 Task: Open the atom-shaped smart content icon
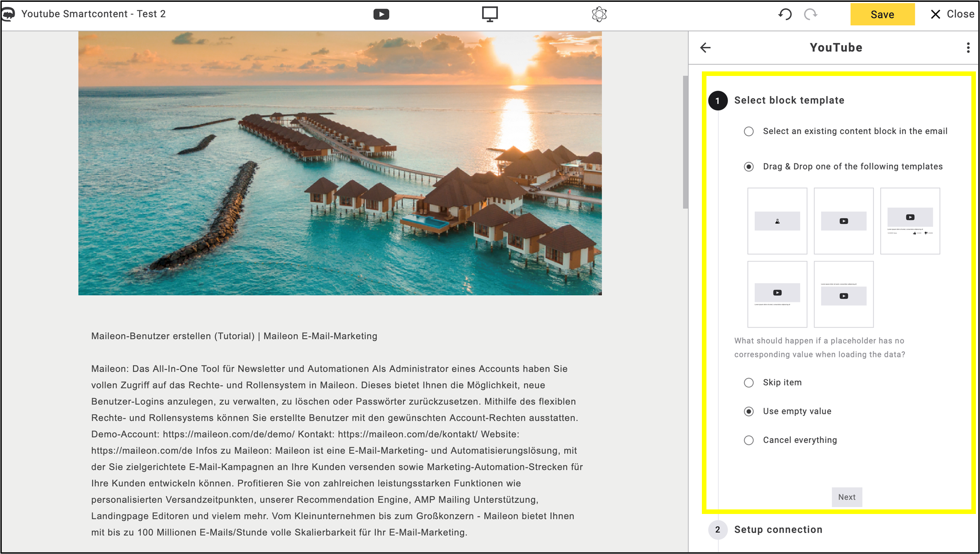[599, 14]
